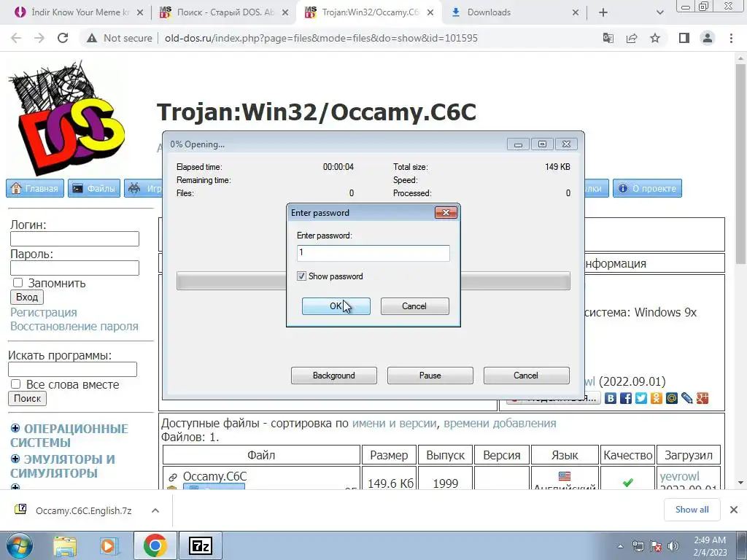The width and height of the screenshot is (747, 560).
Task: Open the Chrome profile avatar
Action: click(708, 38)
